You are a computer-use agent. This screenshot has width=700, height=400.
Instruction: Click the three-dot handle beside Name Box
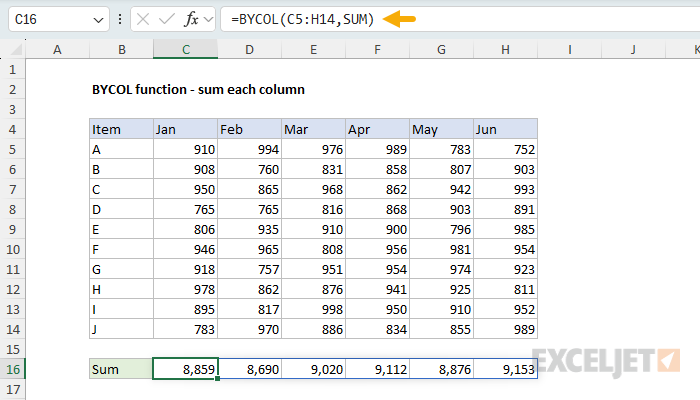(120, 19)
